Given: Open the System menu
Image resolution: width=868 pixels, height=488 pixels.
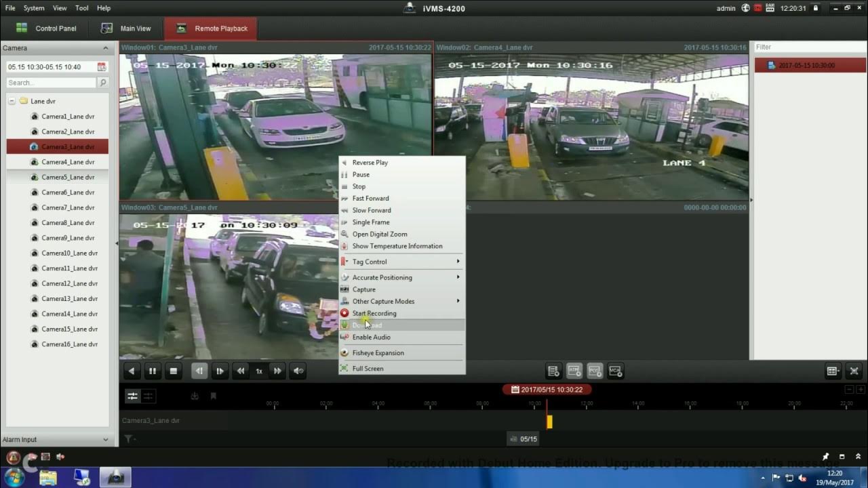Looking at the screenshot, I should (34, 8).
